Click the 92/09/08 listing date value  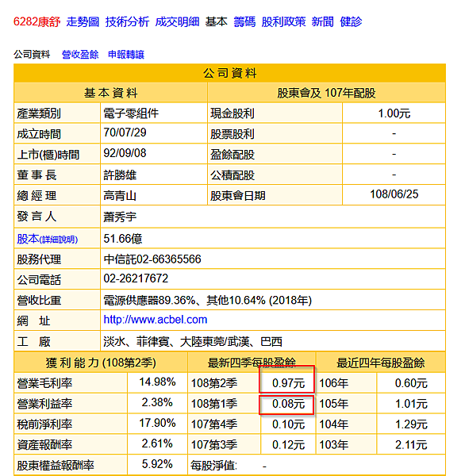click(125, 153)
